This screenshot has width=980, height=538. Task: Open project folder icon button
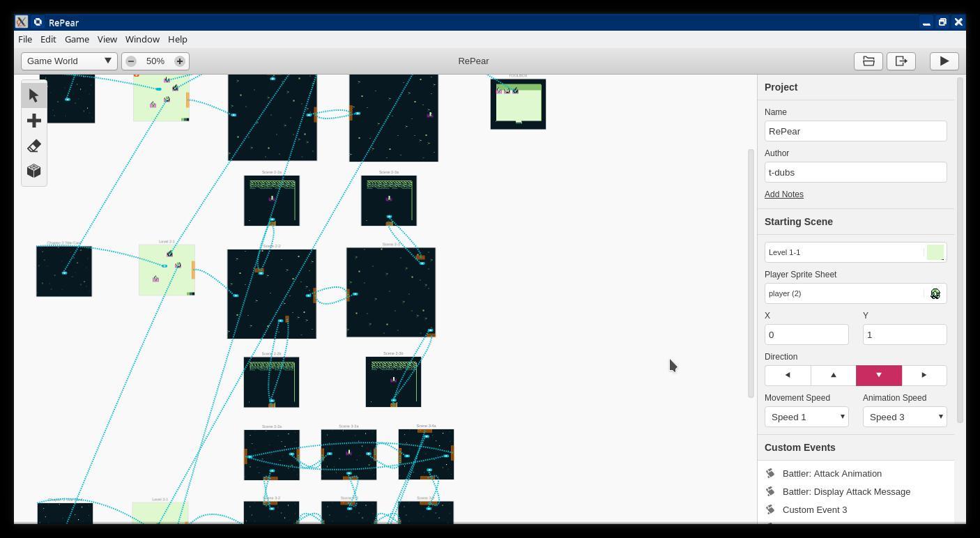coord(868,61)
